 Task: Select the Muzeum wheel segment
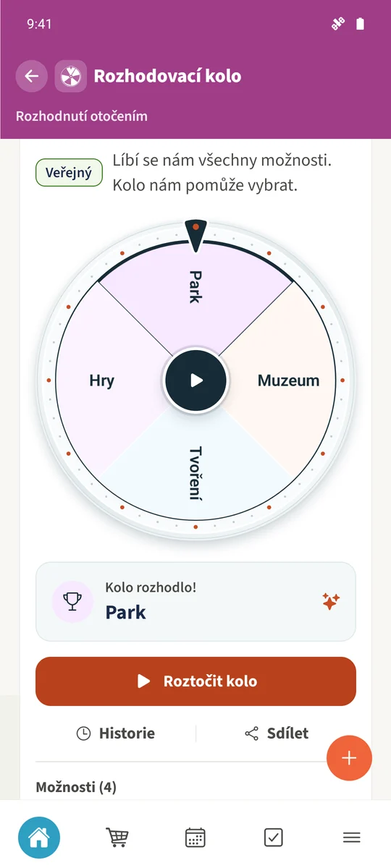(x=288, y=380)
